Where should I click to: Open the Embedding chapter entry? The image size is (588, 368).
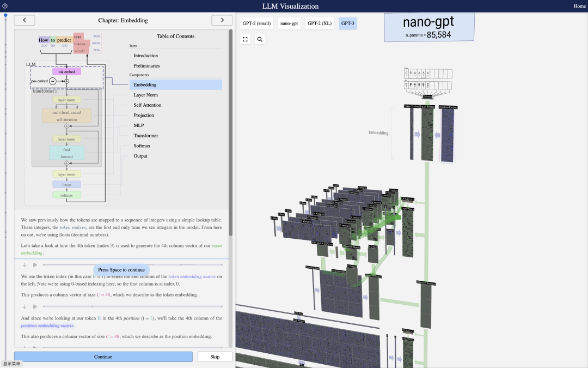(176, 85)
